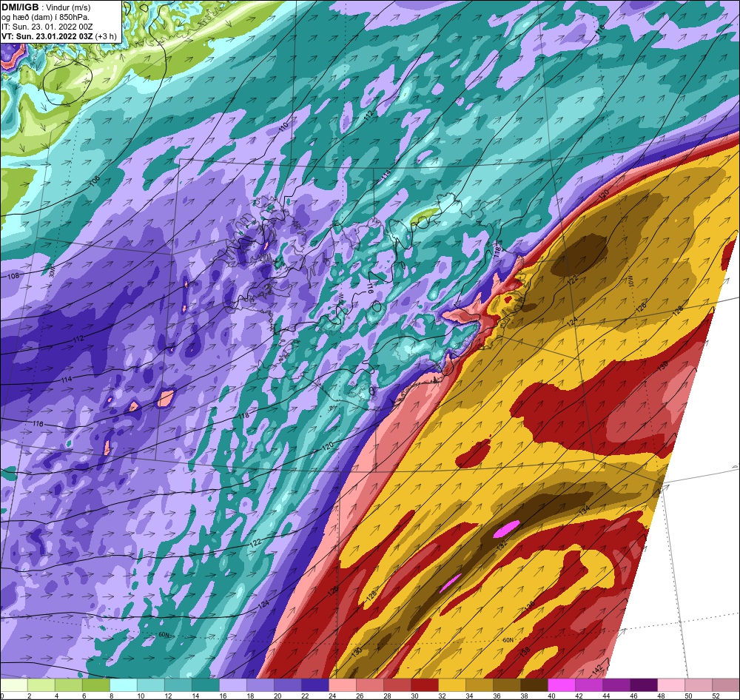
Task: Click the light teal 10–12 m/s legend swatch
Action: [152, 685]
